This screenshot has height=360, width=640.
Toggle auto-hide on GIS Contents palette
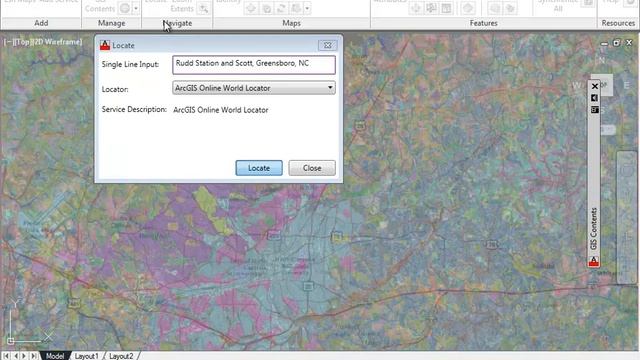[x=595, y=98]
